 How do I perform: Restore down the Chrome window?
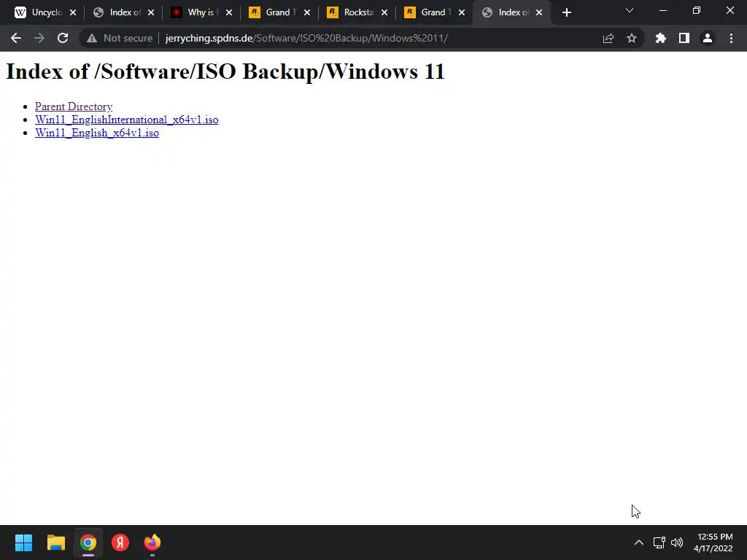pos(697,10)
